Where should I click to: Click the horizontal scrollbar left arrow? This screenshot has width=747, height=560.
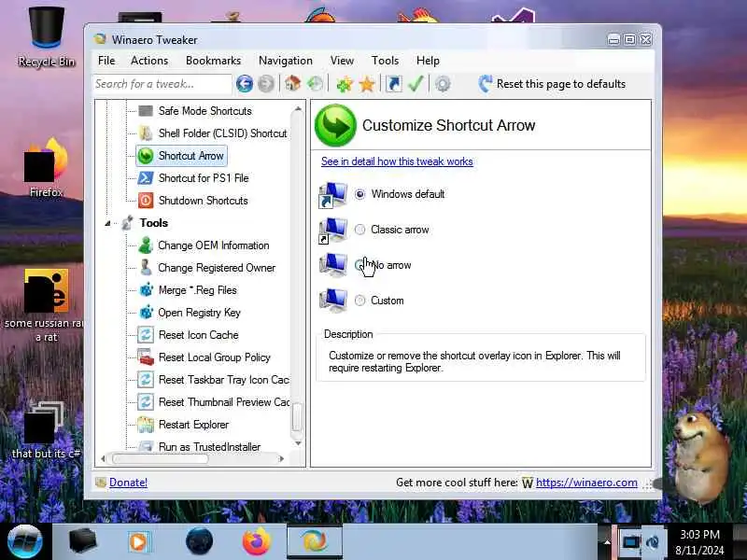(x=103, y=459)
